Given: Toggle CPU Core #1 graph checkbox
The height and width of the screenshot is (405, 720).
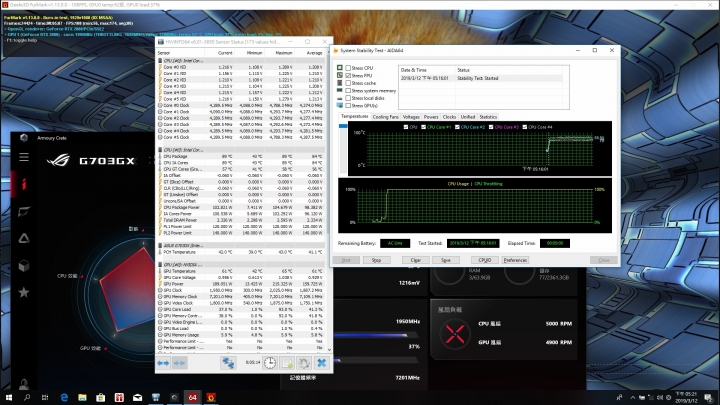Looking at the screenshot, I should [423, 127].
